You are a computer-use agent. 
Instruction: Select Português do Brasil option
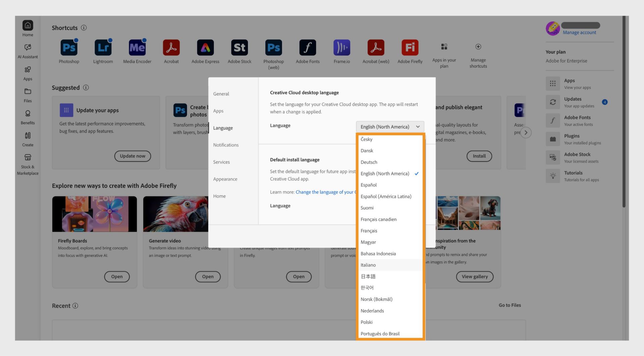(x=390, y=334)
